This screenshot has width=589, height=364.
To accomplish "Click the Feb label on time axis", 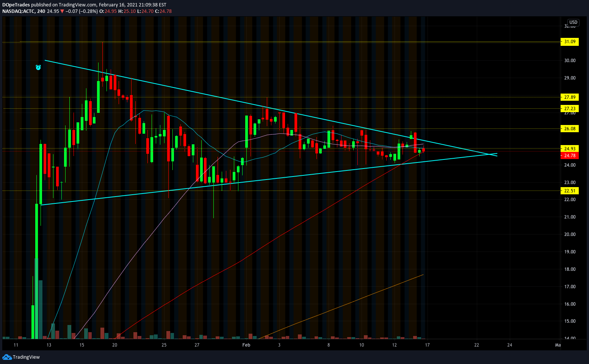I will pyautogui.click(x=246, y=345).
